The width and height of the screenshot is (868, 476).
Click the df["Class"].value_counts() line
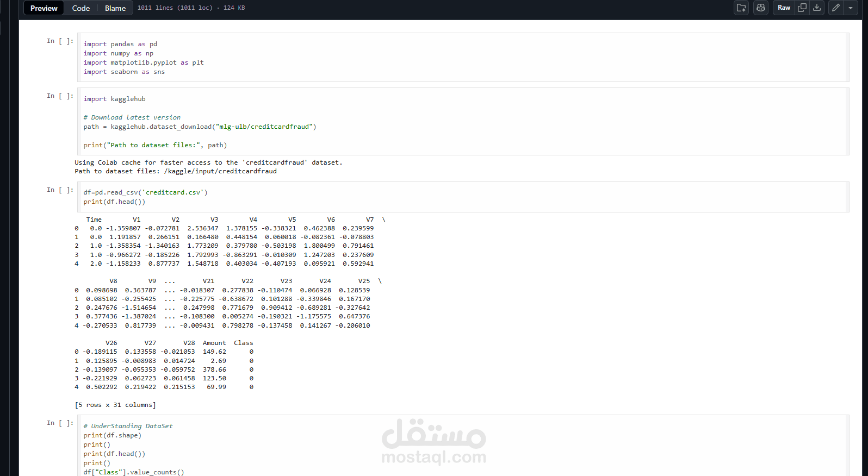click(134, 472)
